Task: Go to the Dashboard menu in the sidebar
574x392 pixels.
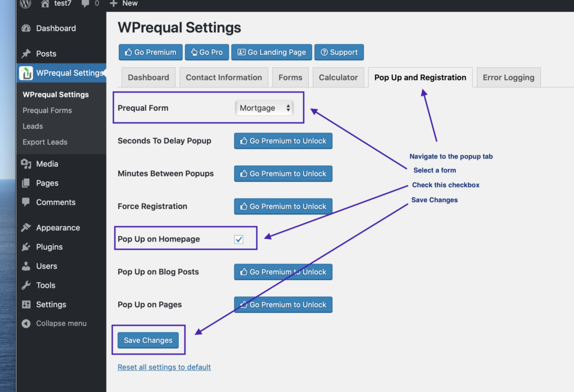Action: (x=56, y=28)
